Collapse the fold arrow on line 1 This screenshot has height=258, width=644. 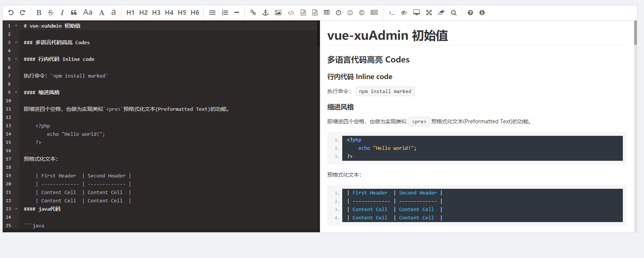pyautogui.click(x=16, y=26)
